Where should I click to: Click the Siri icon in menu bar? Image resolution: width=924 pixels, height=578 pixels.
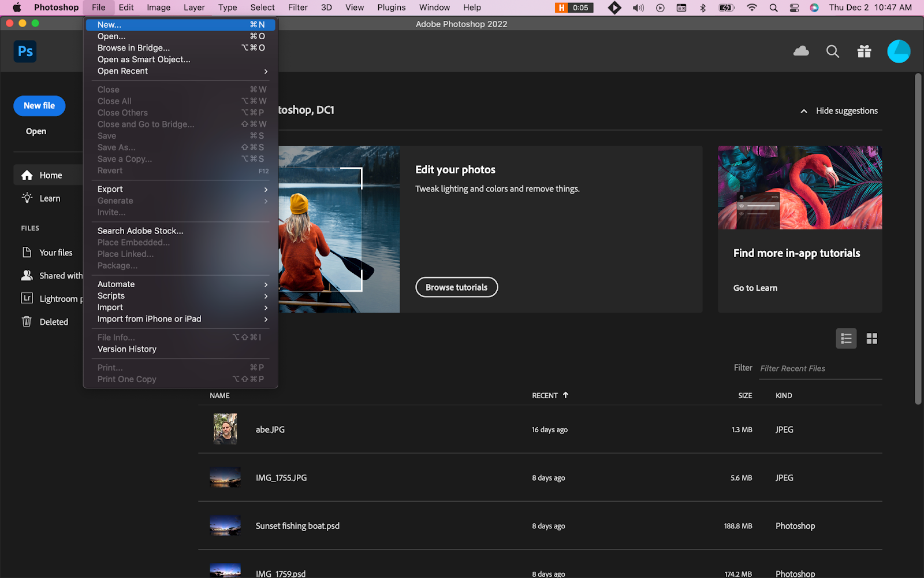[x=814, y=8]
